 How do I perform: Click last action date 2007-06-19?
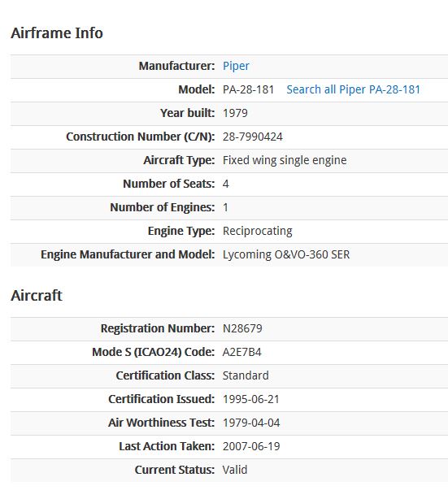click(x=251, y=446)
